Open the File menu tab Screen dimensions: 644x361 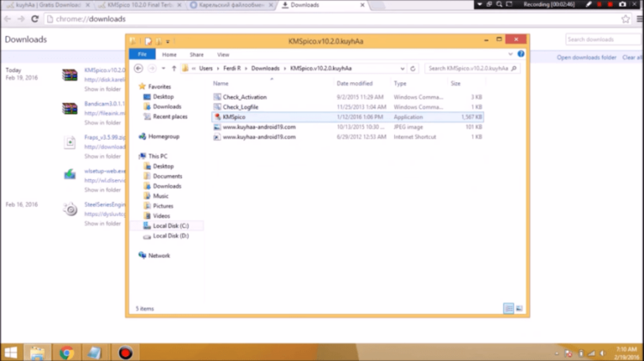point(142,55)
